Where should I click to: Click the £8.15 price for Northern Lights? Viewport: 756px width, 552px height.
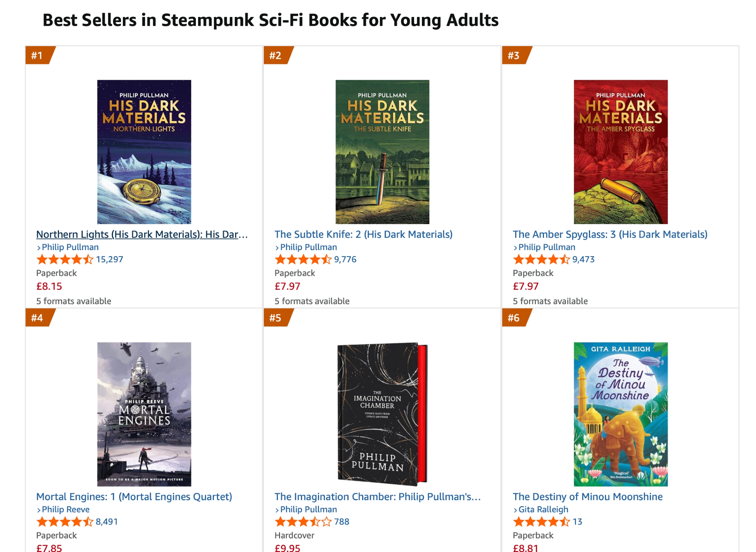point(49,286)
